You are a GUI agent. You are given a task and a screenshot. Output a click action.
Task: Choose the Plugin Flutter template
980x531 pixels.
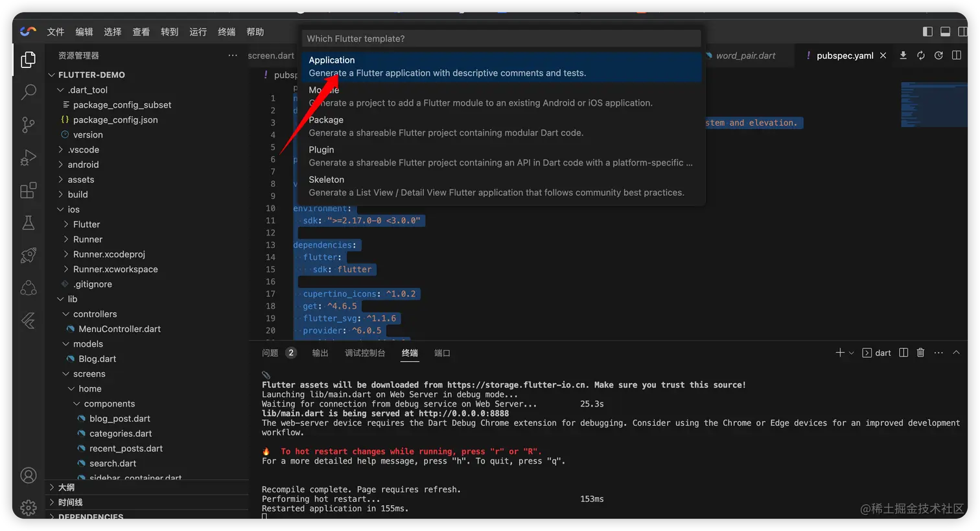502,156
